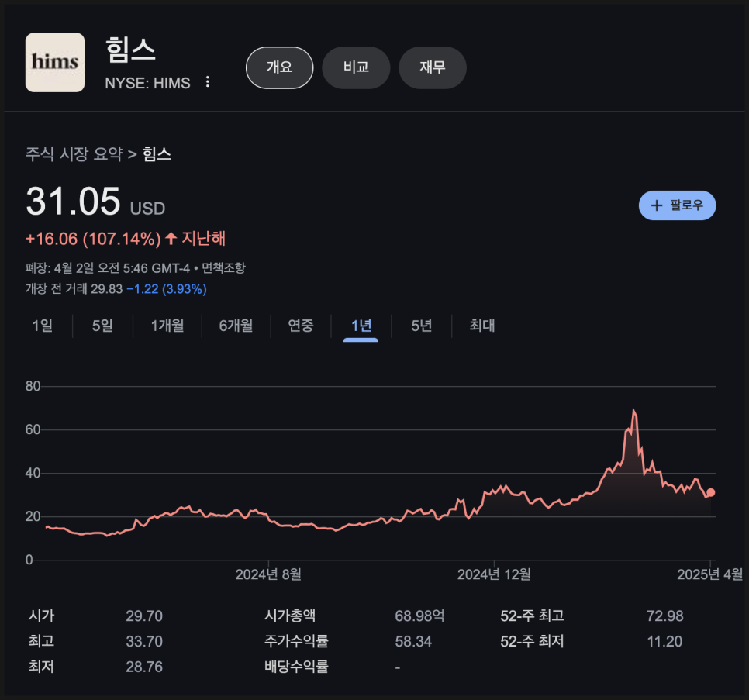Click the 2024년 8월 axis label

coord(268,574)
